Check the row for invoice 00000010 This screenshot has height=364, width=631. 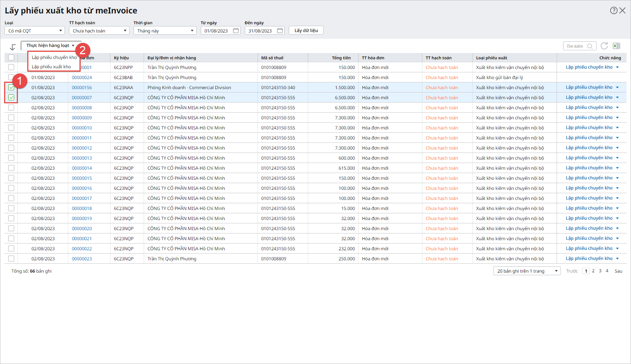tap(11, 128)
